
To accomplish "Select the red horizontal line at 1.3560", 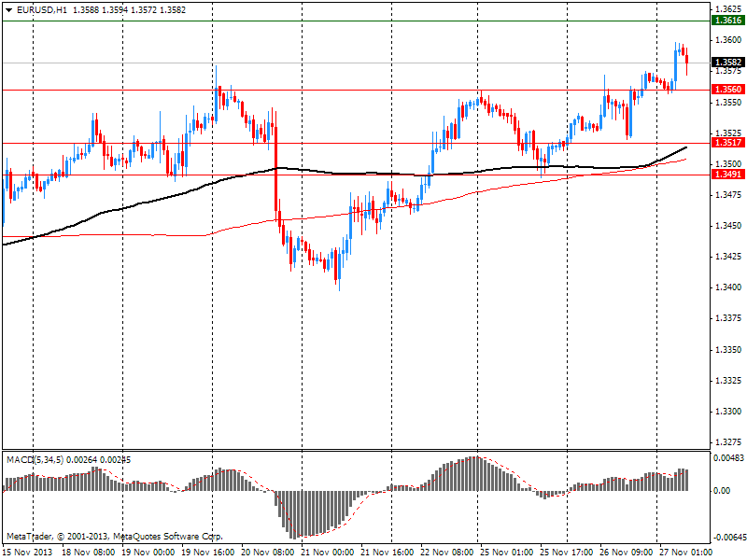I will pyautogui.click(x=373, y=90).
